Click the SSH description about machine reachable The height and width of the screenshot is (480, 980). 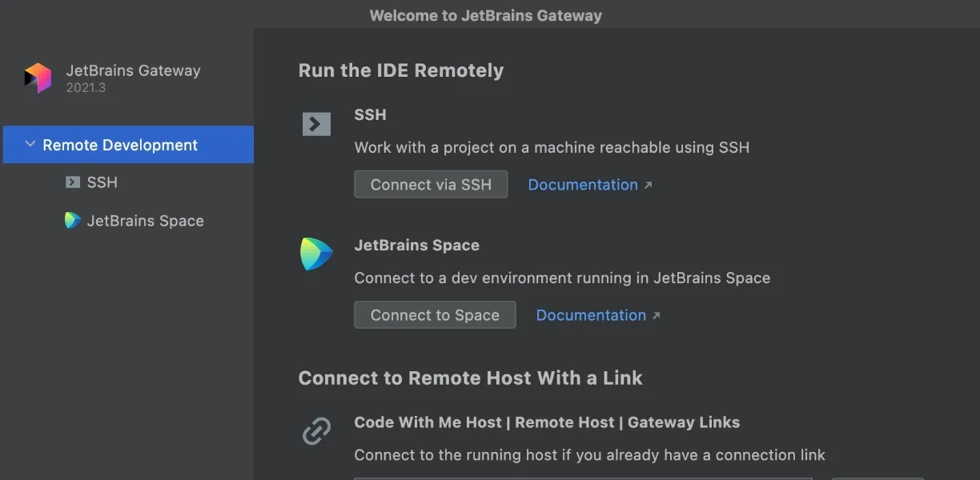tap(552, 147)
